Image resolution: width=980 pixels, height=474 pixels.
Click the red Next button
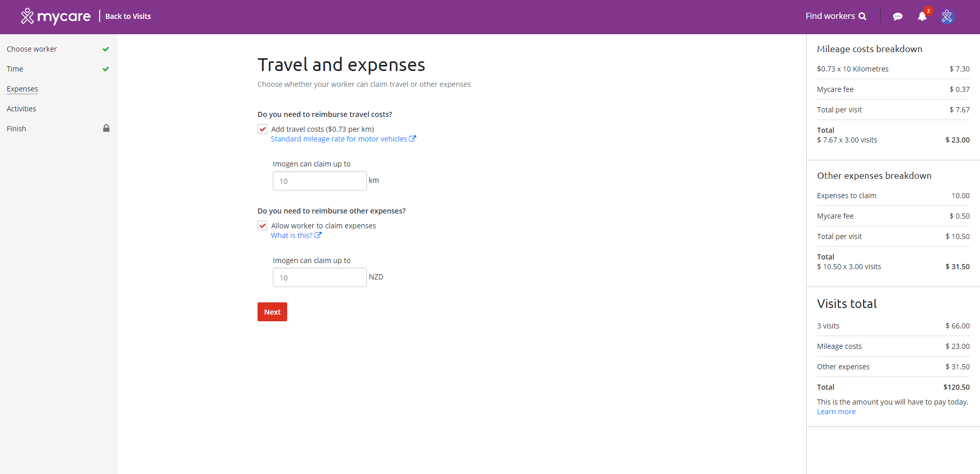click(x=272, y=312)
